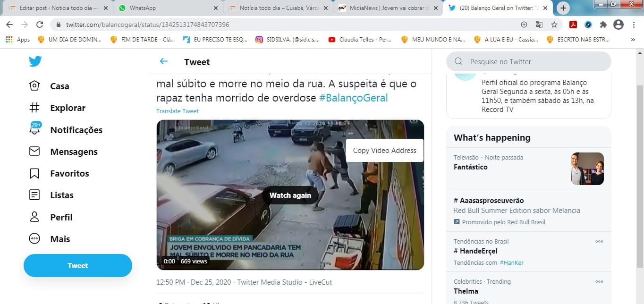The height and width of the screenshot is (304, 644).
Task: Go back using Tweet header arrow
Action: 164,61
